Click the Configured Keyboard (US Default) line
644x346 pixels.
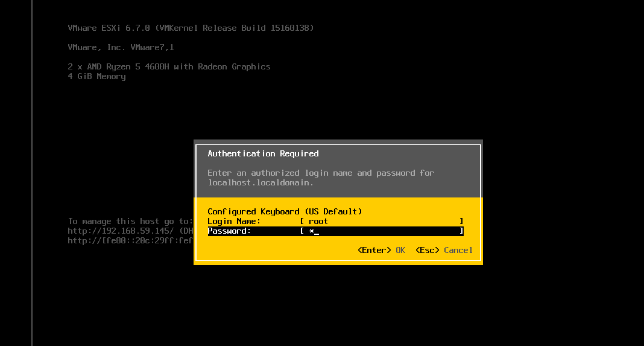tap(285, 211)
